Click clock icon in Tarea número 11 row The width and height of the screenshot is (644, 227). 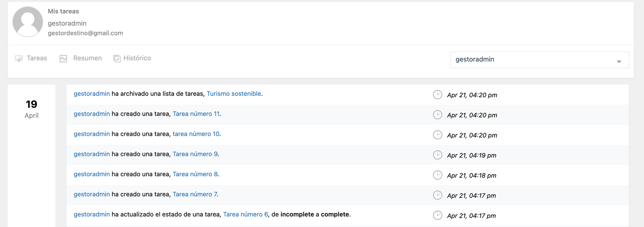[x=438, y=115]
